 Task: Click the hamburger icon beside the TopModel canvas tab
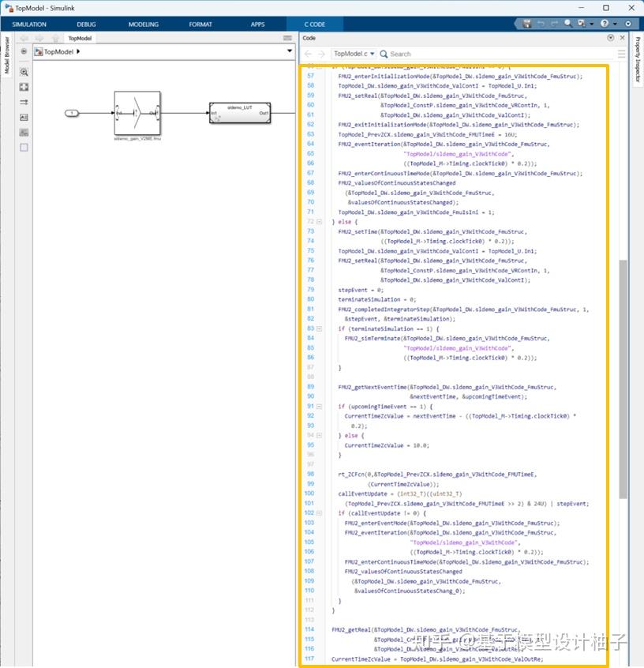(286, 37)
